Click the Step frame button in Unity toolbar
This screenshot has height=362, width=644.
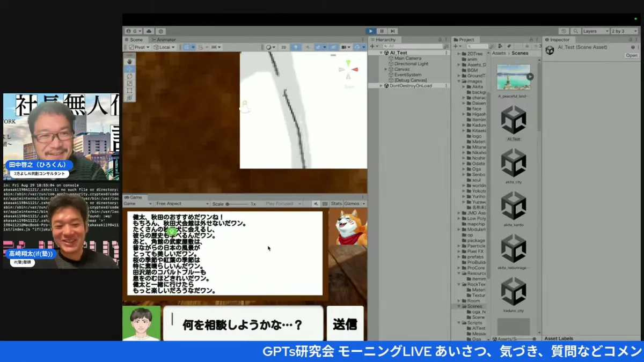393,31
